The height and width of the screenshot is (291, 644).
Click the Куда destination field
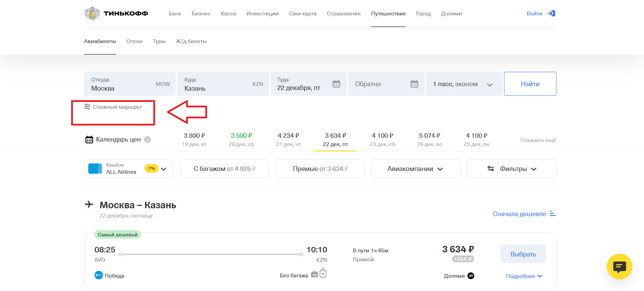click(x=223, y=84)
